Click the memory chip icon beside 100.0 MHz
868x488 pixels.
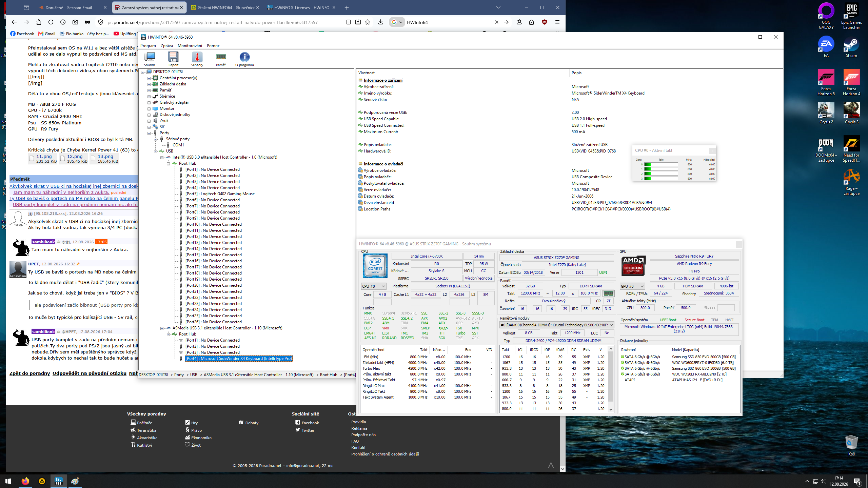coord(608,293)
